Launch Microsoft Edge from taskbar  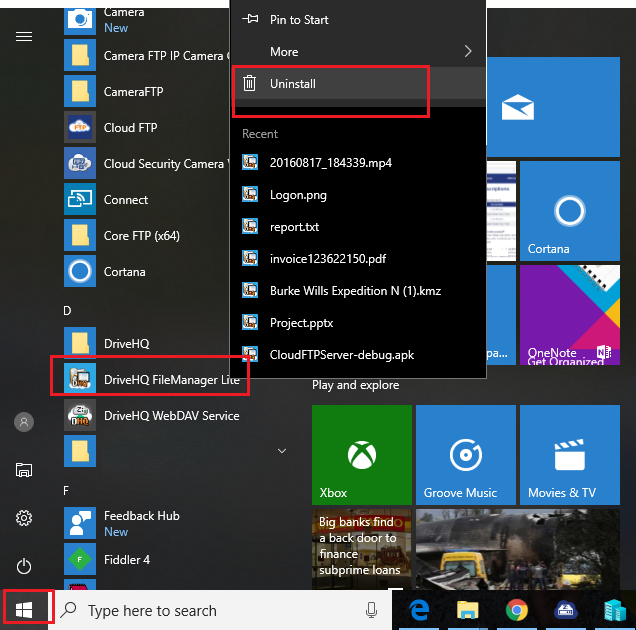point(417,609)
